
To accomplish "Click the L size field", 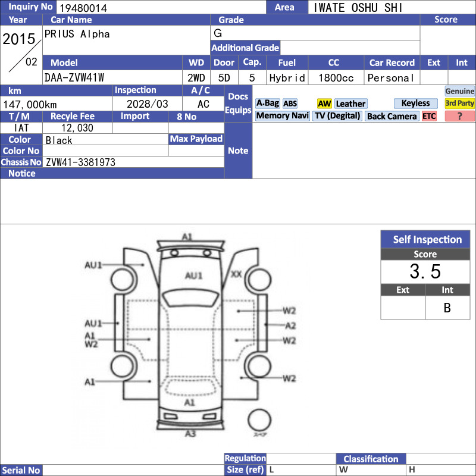I will click(x=302, y=469).
